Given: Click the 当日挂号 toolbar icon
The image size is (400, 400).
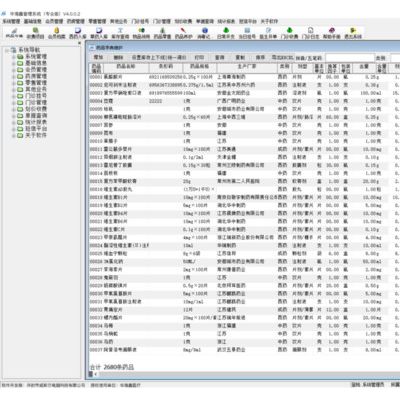Looking at the screenshot, I should (247, 33).
